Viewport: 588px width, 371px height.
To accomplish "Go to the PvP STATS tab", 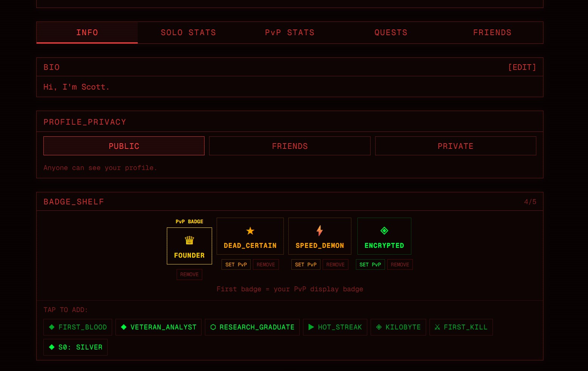I will (289, 33).
